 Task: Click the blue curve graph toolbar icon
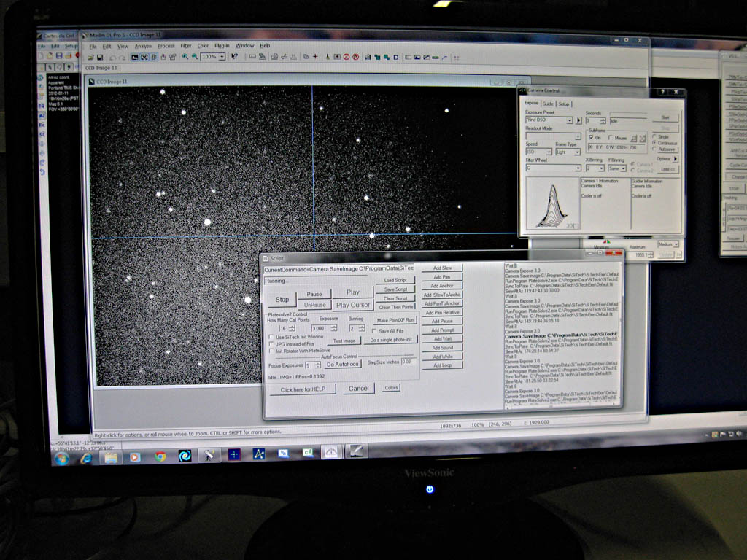click(444, 58)
